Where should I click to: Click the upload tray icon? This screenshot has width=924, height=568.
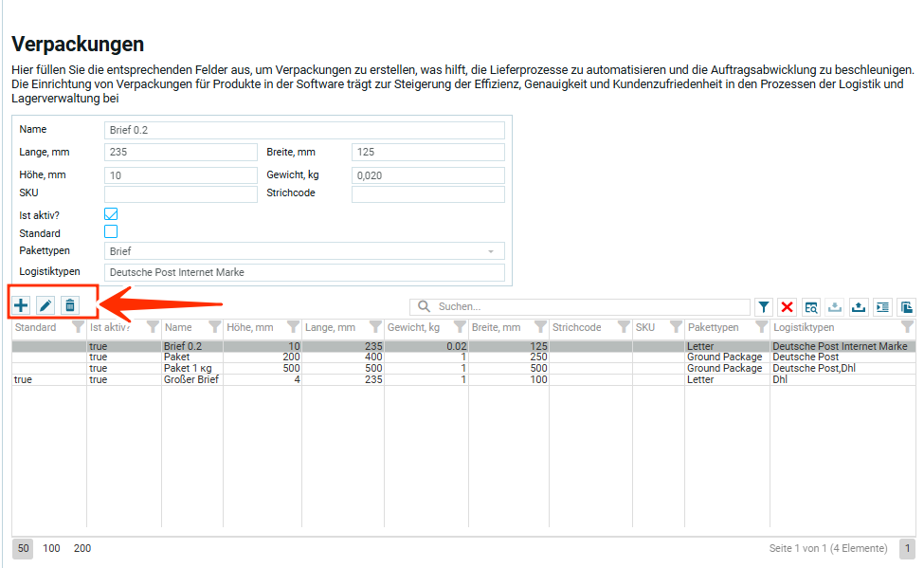coord(859,307)
